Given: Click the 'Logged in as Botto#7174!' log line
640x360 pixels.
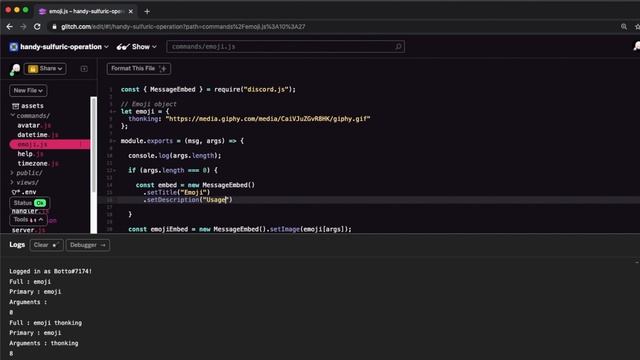Looking at the screenshot, I should click(x=51, y=271).
